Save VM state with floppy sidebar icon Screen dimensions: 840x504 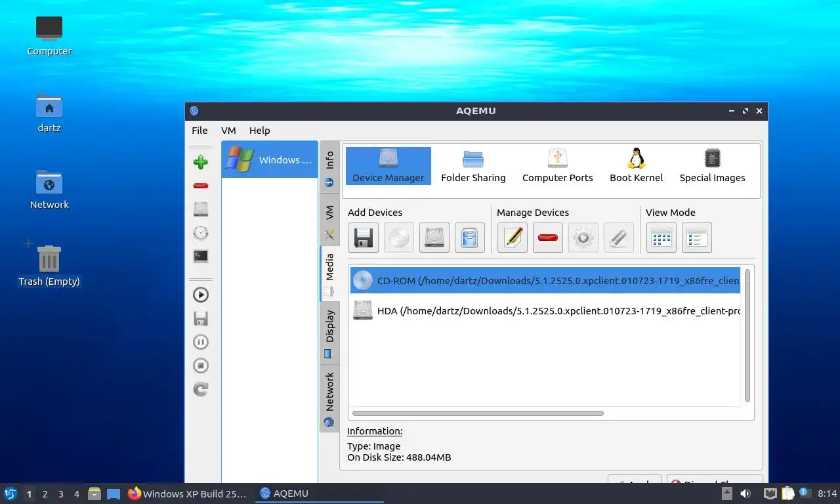[x=201, y=318]
